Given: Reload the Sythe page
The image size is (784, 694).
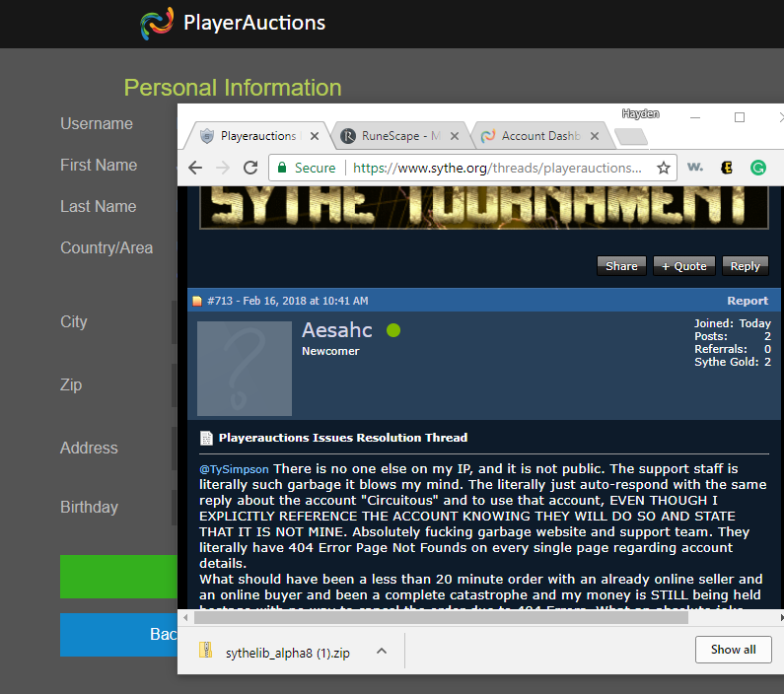Looking at the screenshot, I should [250, 168].
